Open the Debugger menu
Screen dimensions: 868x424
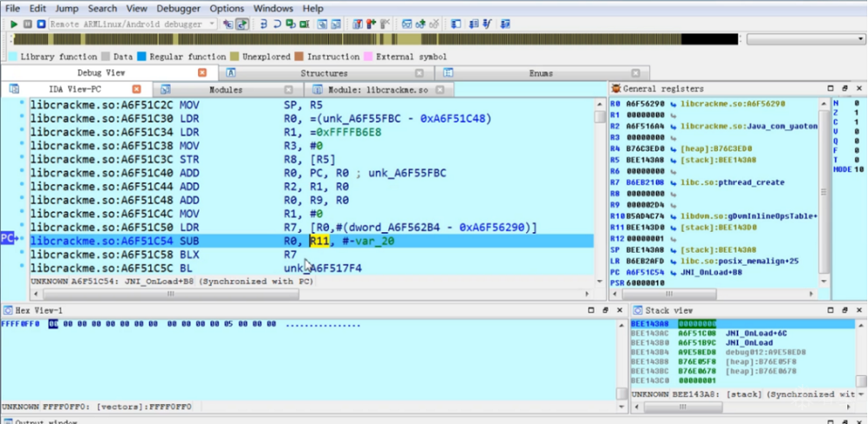(x=180, y=9)
